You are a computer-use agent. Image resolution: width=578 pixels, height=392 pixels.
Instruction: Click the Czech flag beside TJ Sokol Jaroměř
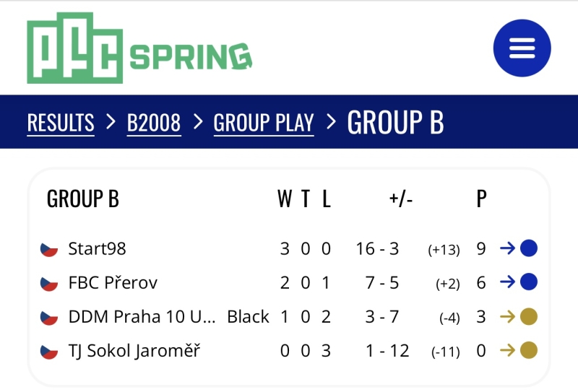pos(49,352)
